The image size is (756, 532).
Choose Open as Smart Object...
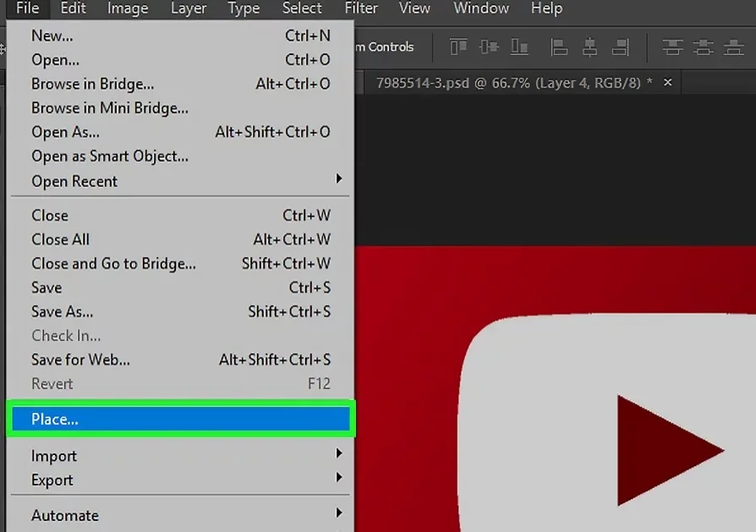tap(181, 156)
